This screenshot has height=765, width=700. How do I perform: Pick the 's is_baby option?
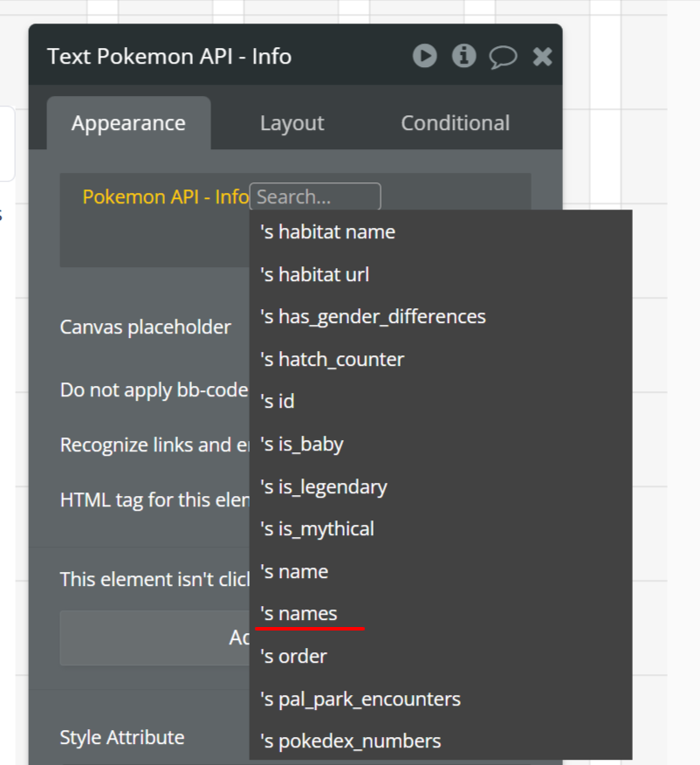point(441,444)
